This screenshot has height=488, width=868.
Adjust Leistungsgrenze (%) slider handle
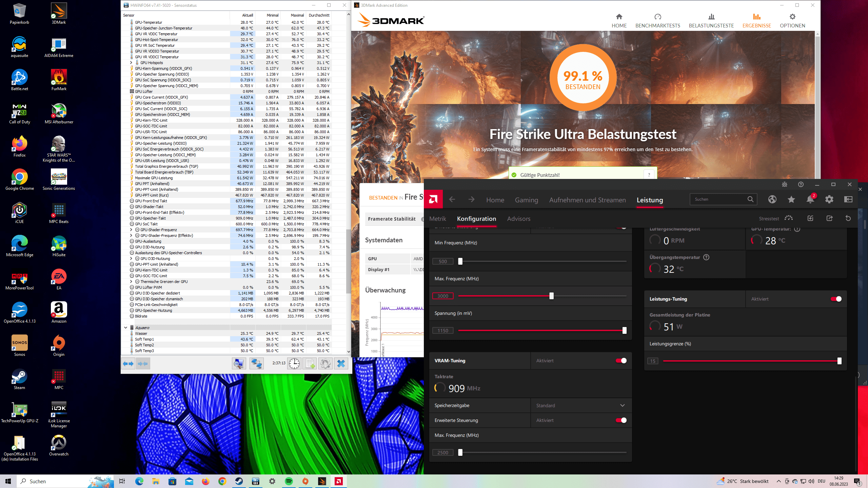pyautogui.click(x=840, y=361)
